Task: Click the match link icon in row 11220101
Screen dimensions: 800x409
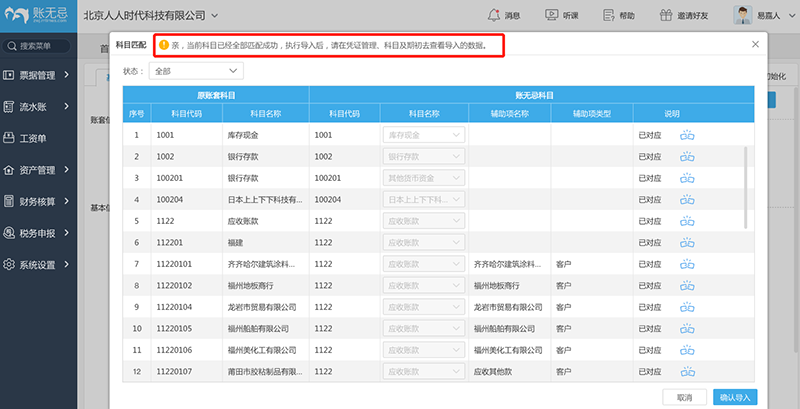Action: 687,264
